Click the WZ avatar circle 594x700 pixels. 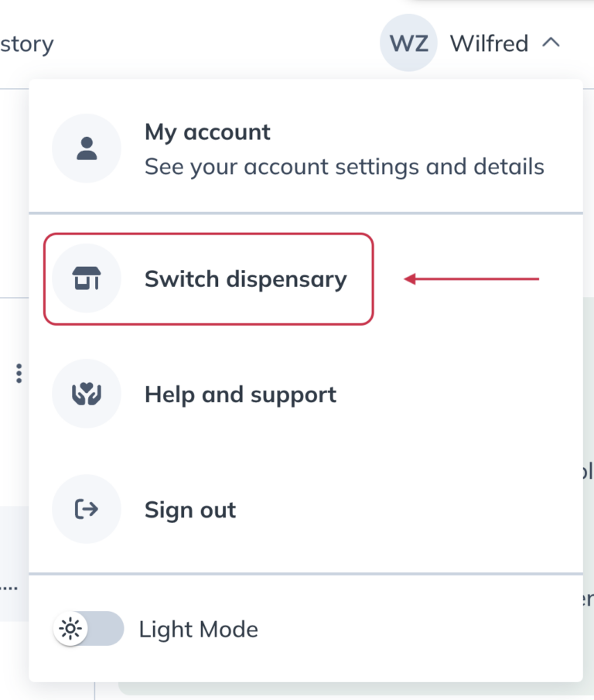(408, 43)
